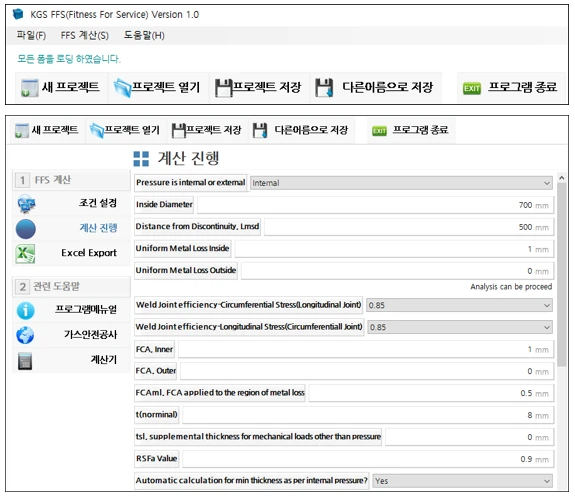Screen dimensions: 575x497
Task: Click 다른이름으로 저장 icon in lower window toolbar
Action: [x=260, y=131]
